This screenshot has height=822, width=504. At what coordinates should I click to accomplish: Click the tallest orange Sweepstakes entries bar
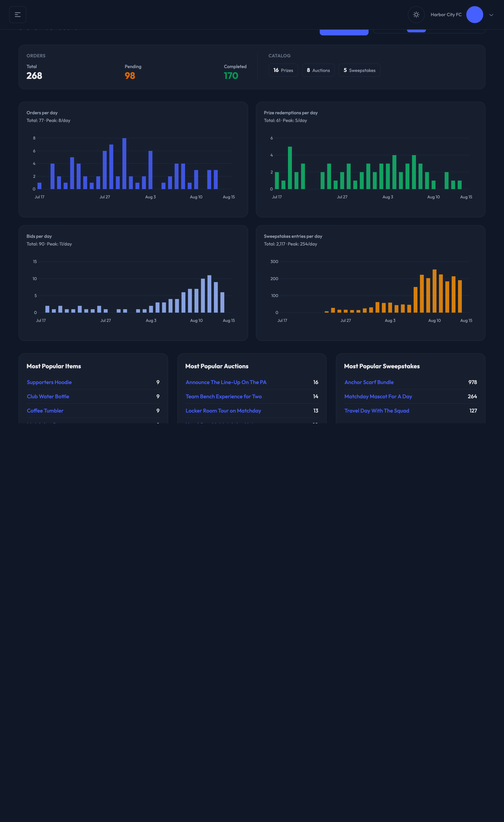[x=434, y=291]
